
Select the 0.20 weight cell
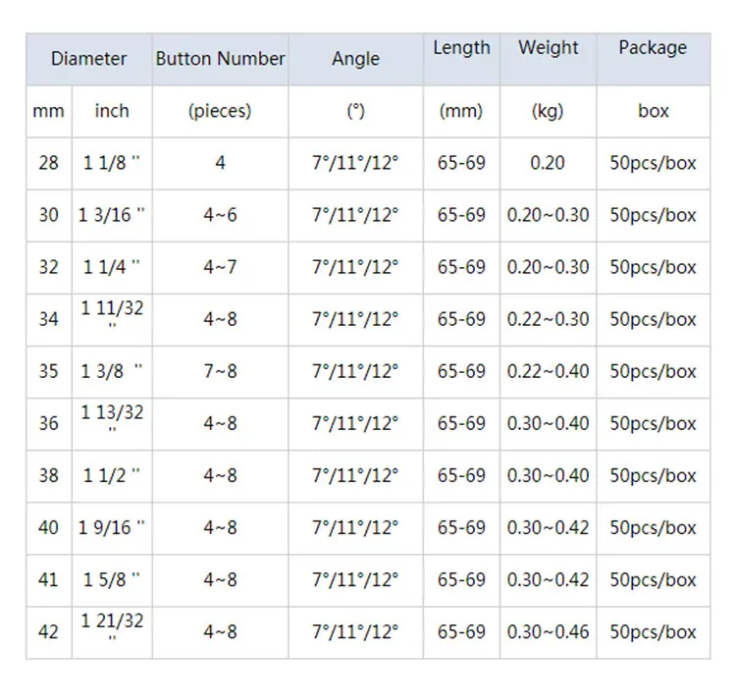point(548,163)
